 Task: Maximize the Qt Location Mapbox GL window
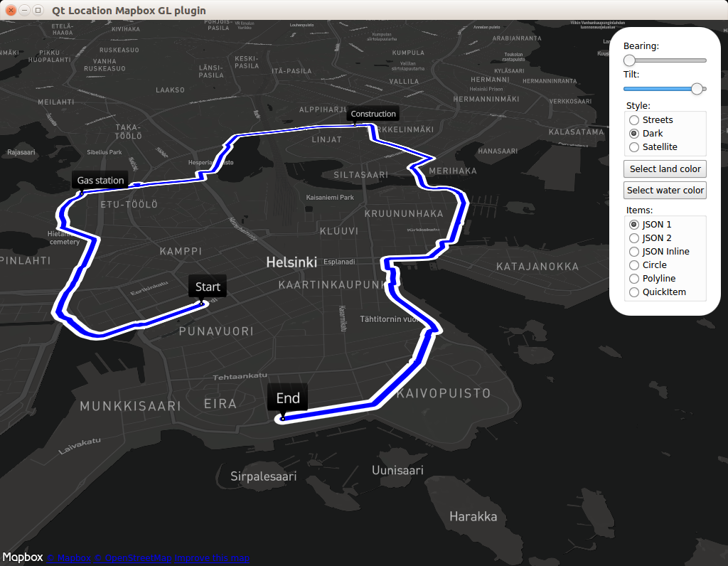tap(38, 10)
